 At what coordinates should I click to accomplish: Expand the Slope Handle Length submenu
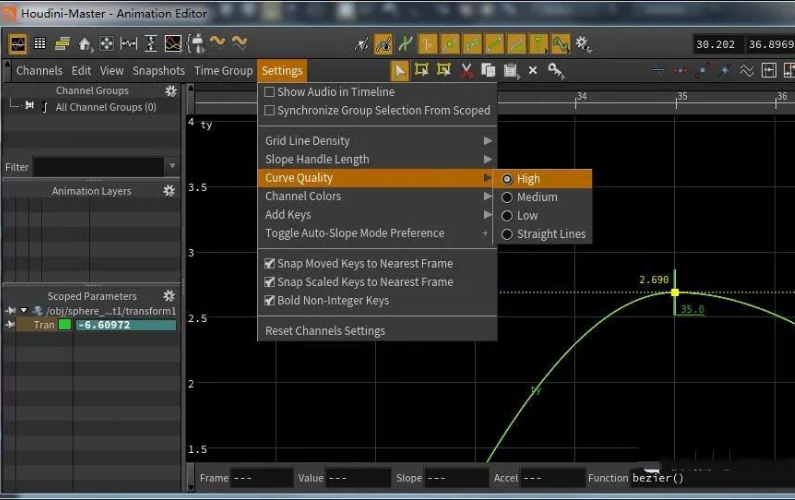click(x=377, y=159)
